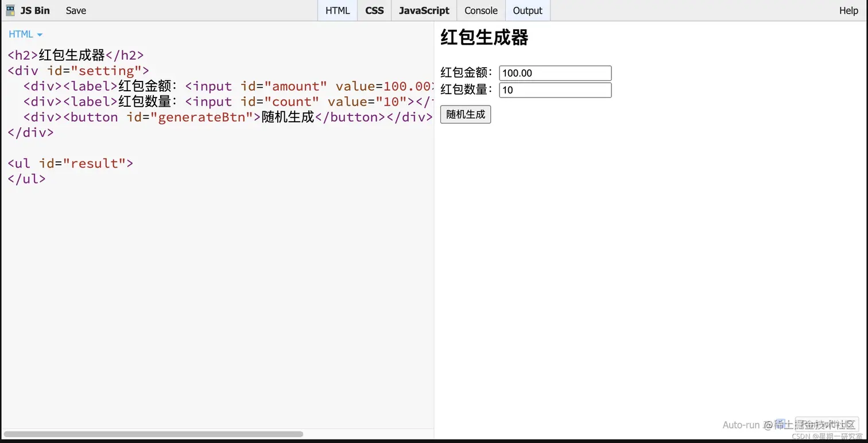Click the h2 红包生成器 line in the code
Image resolution: width=868 pixels, height=443 pixels.
point(75,55)
